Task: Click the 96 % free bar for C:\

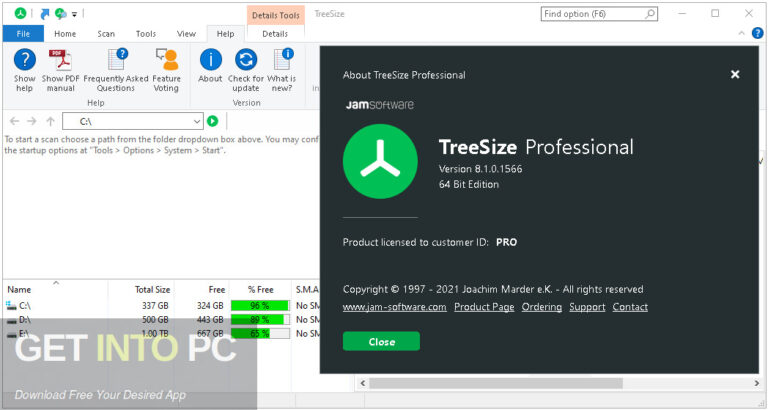Action: point(260,306)
